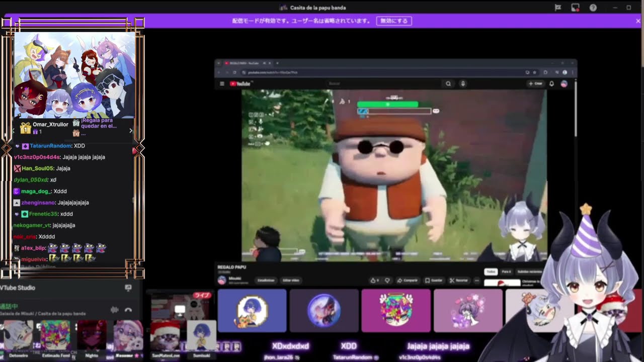
Task: Click Frenetic35 username in chat
Action: pos(44,214)
